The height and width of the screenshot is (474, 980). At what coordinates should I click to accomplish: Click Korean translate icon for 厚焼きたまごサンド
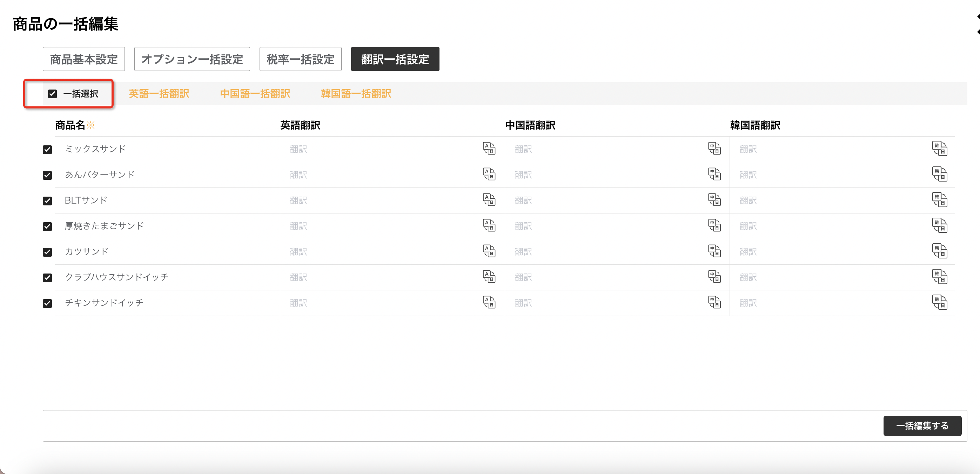(940, 225)
